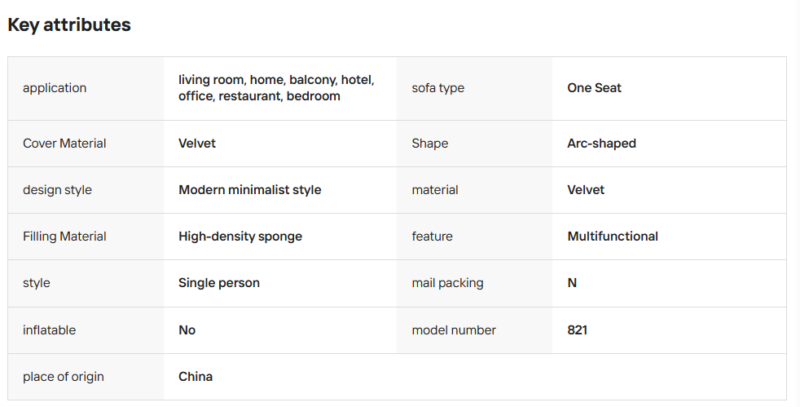This screenshot has height=407, width=800.
Task: Select the Shape label
Action: pyautogui.click(x=430, y=143)
